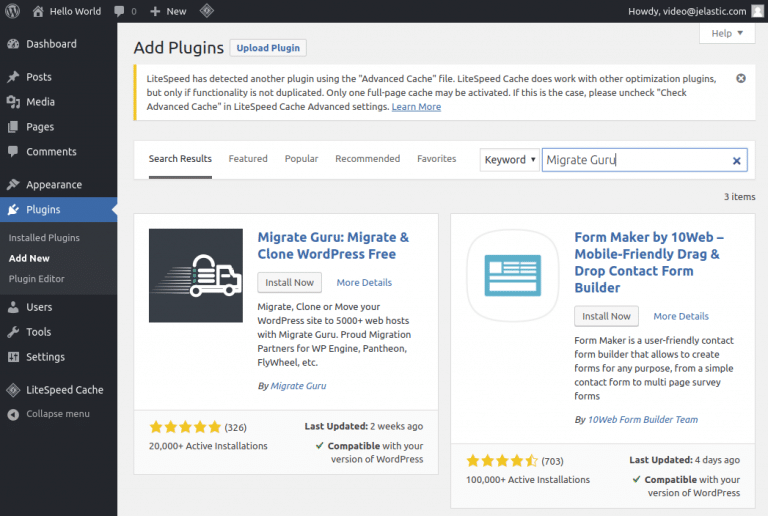Click the LiteSpeed Cache sidebar icon
Viewport: 768px width, 516px height.
[13, 390]
